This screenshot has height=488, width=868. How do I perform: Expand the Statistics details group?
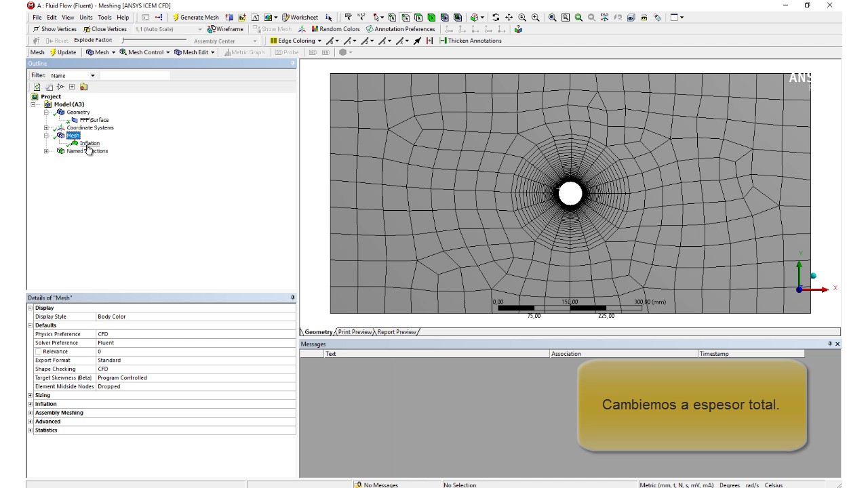30,430
